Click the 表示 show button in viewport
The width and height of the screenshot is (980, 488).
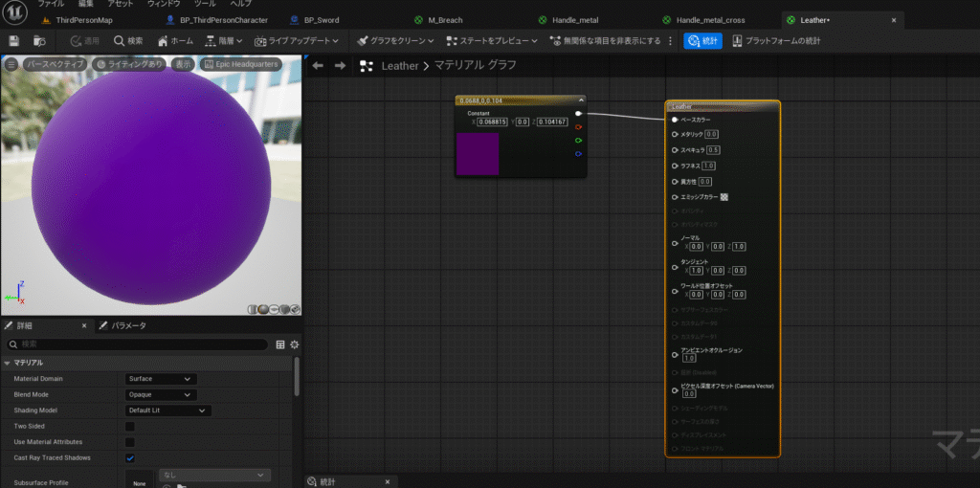[183, 64]
